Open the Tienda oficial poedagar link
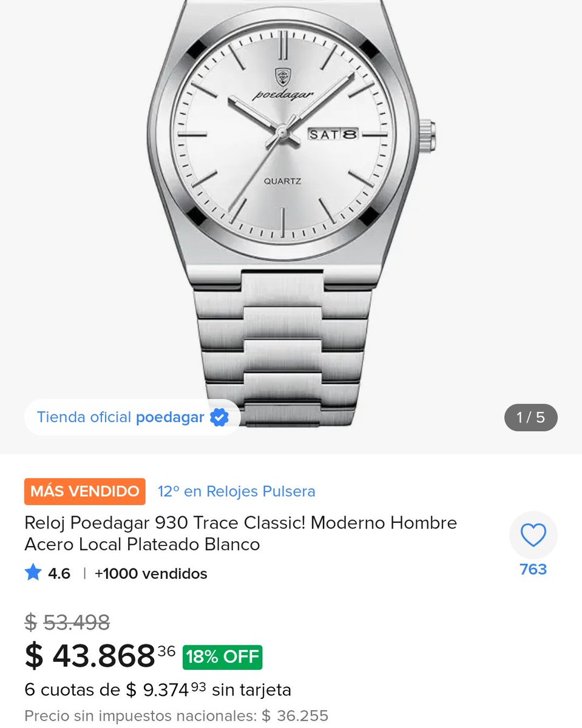This screenshot has height=728, width=582. coord(132,417)
